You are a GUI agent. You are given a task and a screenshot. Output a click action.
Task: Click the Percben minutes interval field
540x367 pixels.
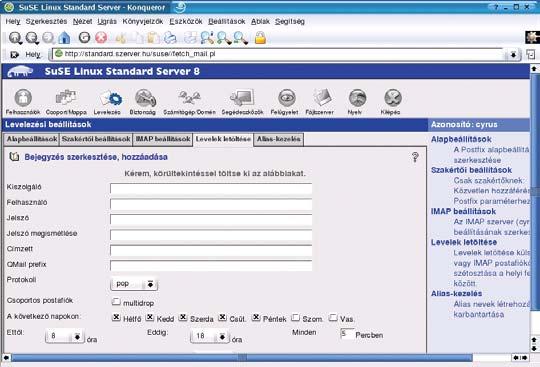tap(347, 334)
